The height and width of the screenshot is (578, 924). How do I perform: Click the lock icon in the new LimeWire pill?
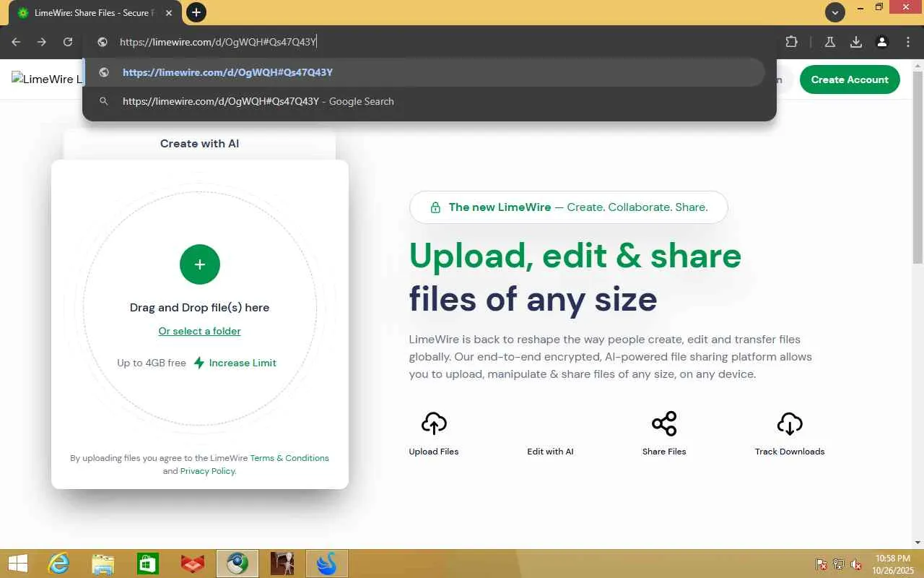[435, 207]
